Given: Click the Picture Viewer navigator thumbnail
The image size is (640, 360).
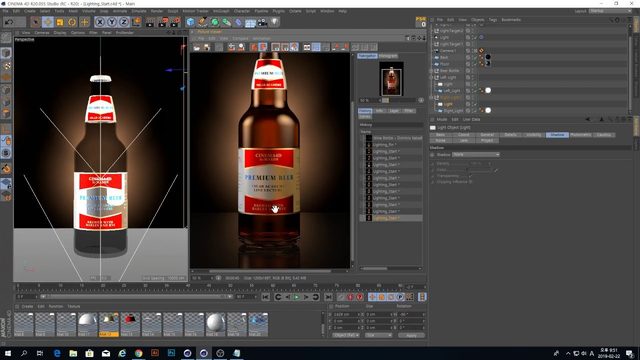Looking at the screenshot, I should 391,78.
